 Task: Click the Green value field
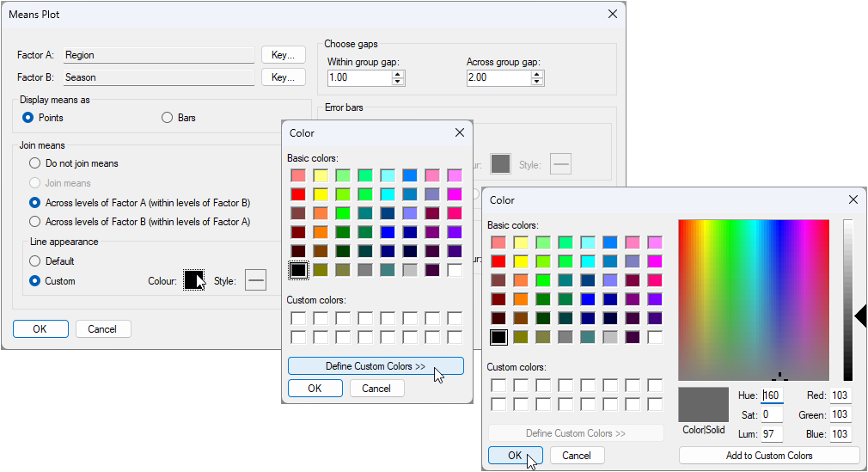tap(840, 415)
